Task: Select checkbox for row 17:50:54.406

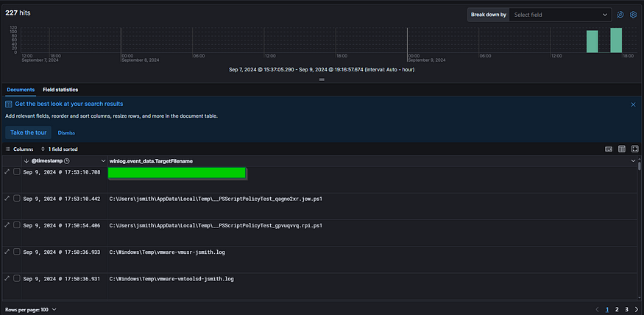Action: tap(16, 224)
